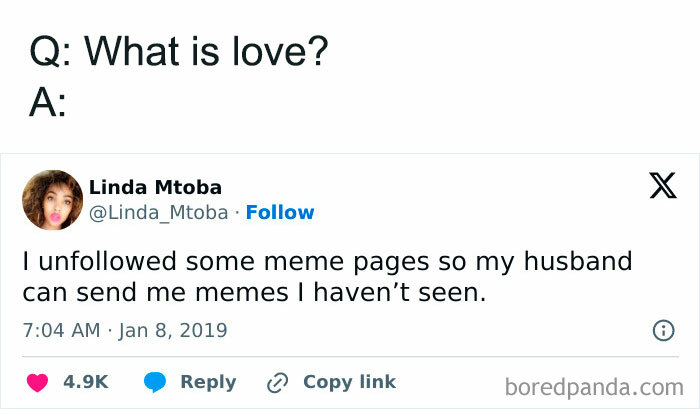Click the blue reply speech bubble icon
Viewport: 700px width, 409px height.
tap(154, 382)
